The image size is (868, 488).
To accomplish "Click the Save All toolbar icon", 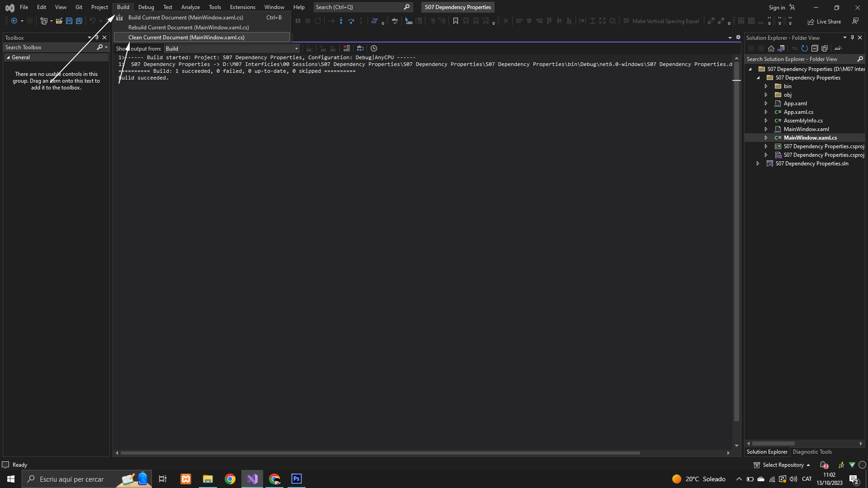I will 79,21.
